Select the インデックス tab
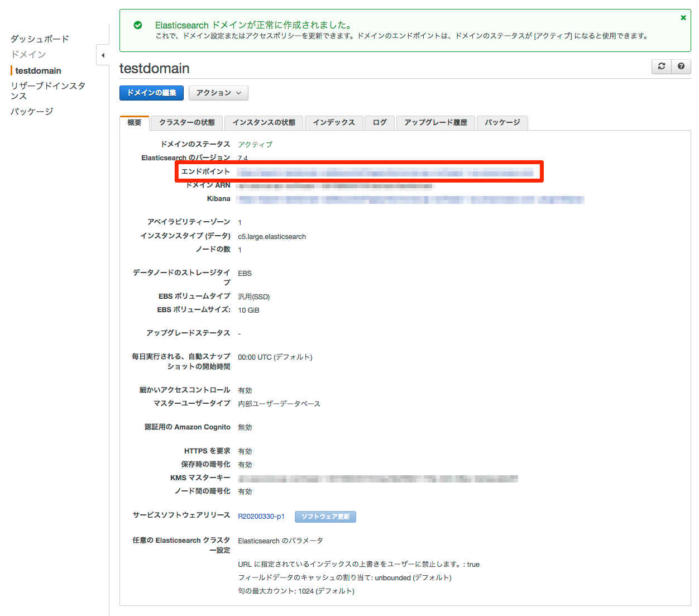This screenshot has height=616, width=699. 334,123
